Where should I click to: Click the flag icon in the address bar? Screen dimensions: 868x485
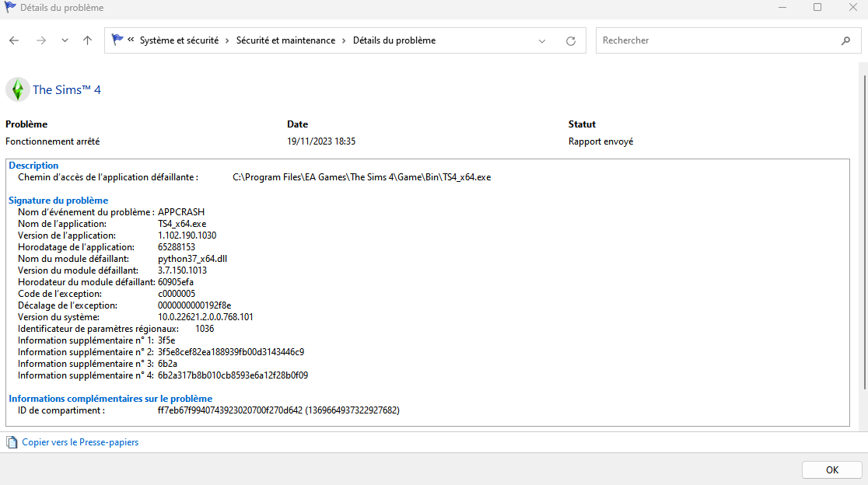pyautogui.click(x=117, y=40)
